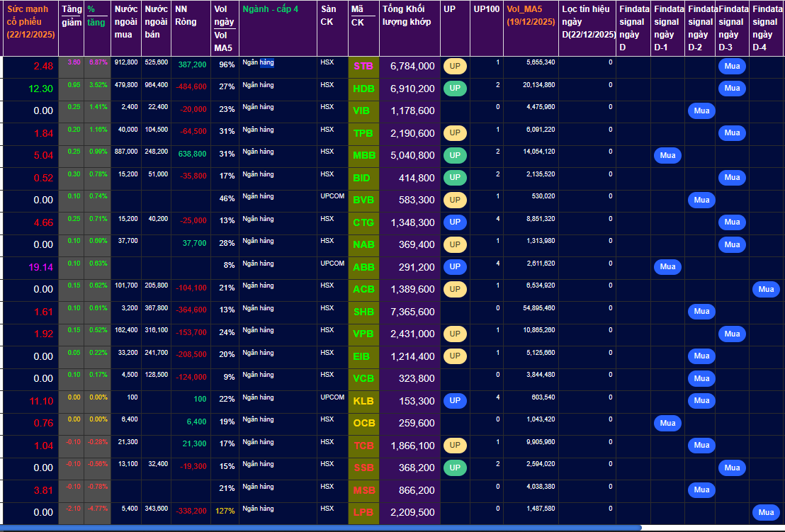Click the -4.77% change in LPB row
The height and width of the screenshot is (532, 785).
pos(98,509)
